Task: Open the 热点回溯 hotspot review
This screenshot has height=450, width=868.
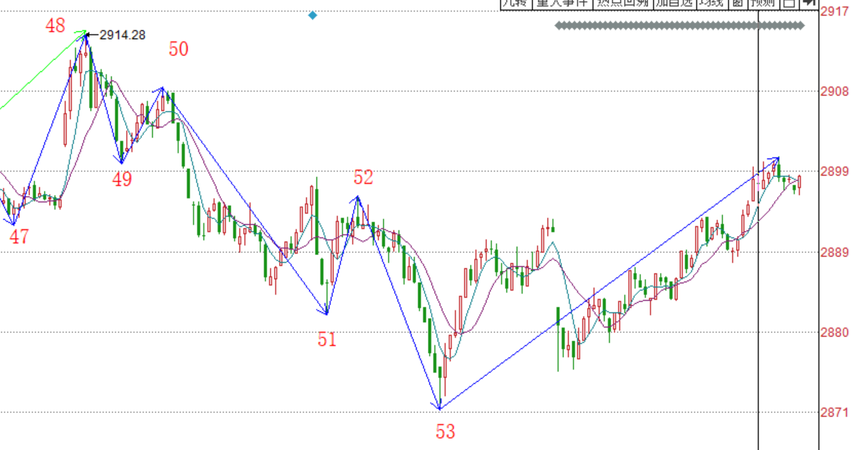Action: click(622, 3)
